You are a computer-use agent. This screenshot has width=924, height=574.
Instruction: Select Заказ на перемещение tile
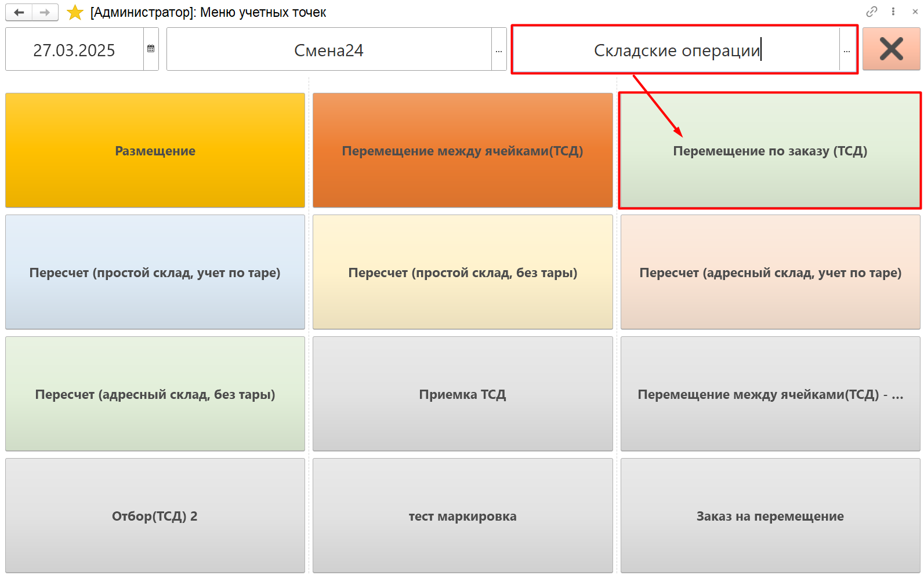pyautogui.click(x=770, y=516)
